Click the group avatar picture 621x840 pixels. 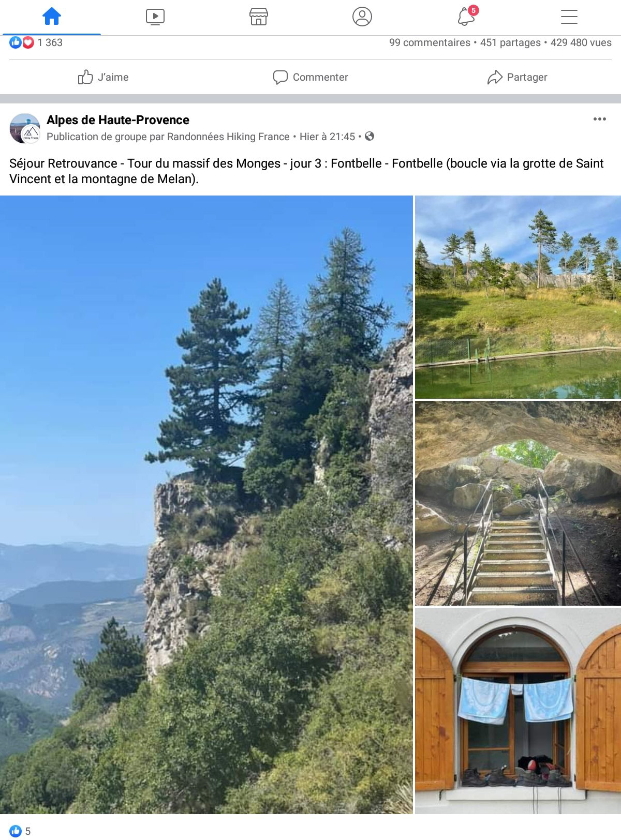tap(25, 128)
